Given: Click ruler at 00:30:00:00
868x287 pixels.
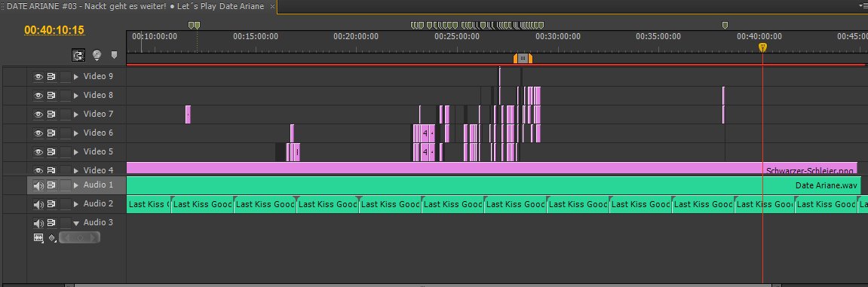Looking at the screenshot, I should pyautogui.click(x=558, y=36).
